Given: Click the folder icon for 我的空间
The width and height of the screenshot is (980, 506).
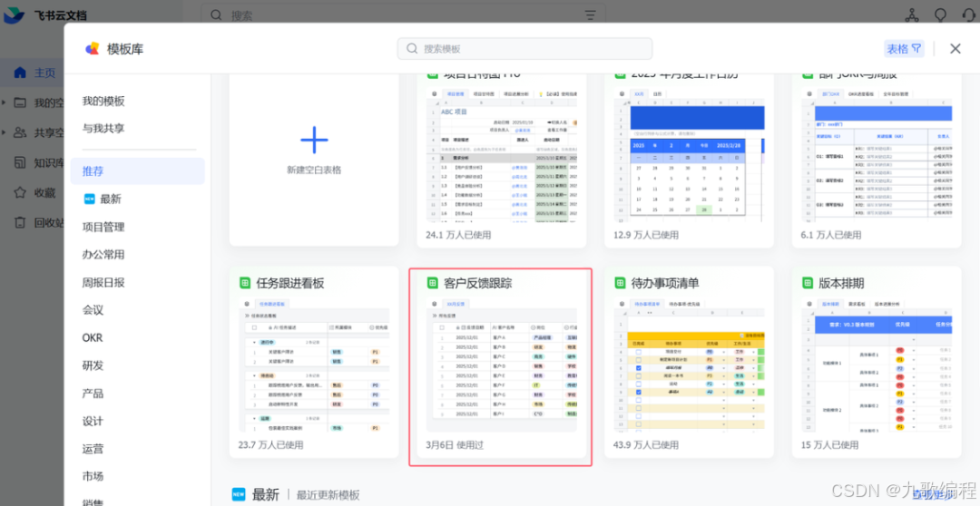Looking at the screenshot, I should 20,102.
